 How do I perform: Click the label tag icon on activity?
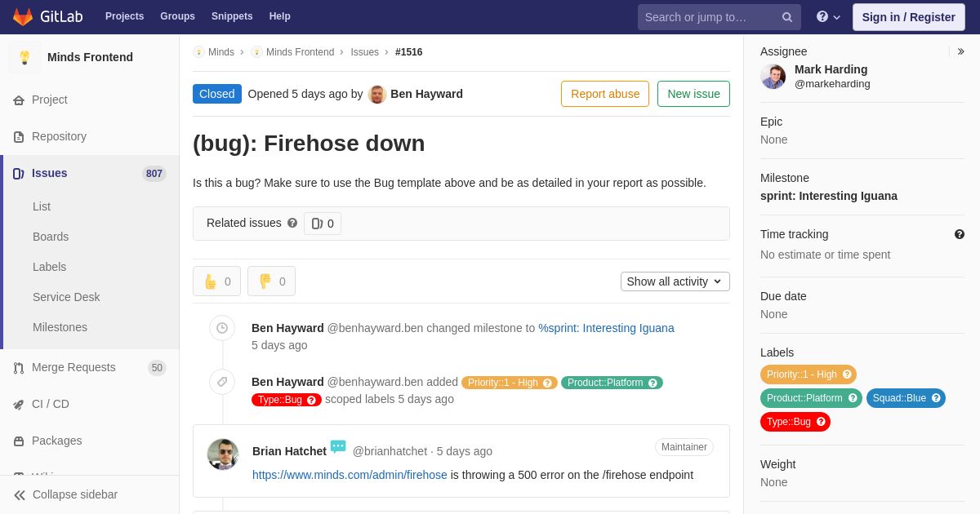[222, 382]
